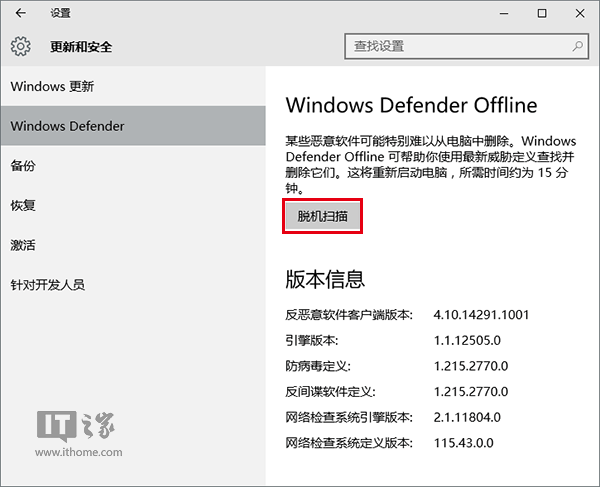Screen dimensions: 600x487
Task: Click the magnifier icon in search box
Action: tap(577, 46)
